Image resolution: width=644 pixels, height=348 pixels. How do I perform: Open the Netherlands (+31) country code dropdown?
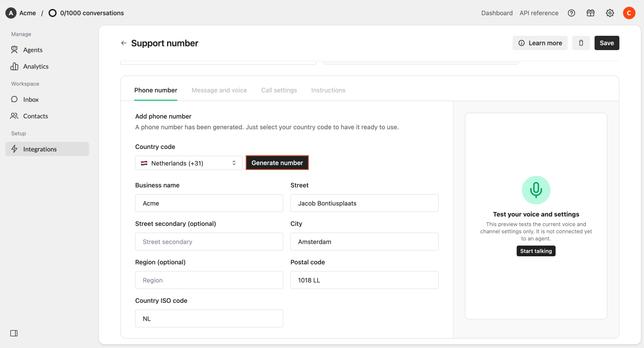coord(189,163)
